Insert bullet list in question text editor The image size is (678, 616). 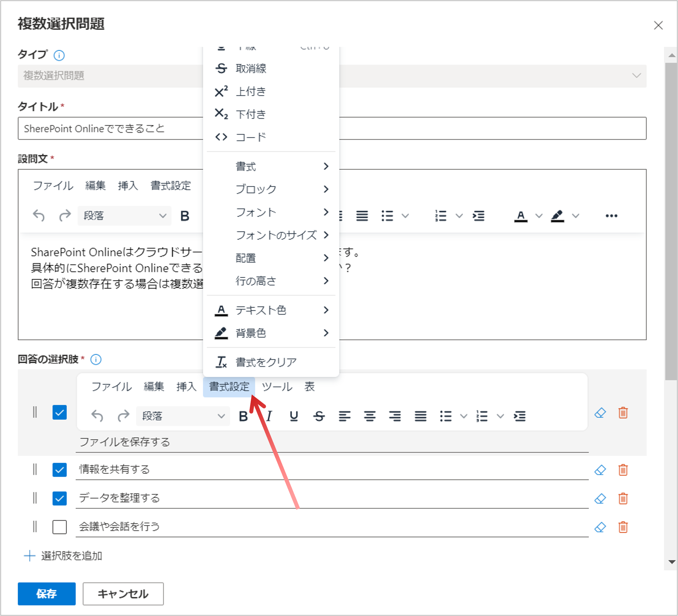(x=387, y=216)
